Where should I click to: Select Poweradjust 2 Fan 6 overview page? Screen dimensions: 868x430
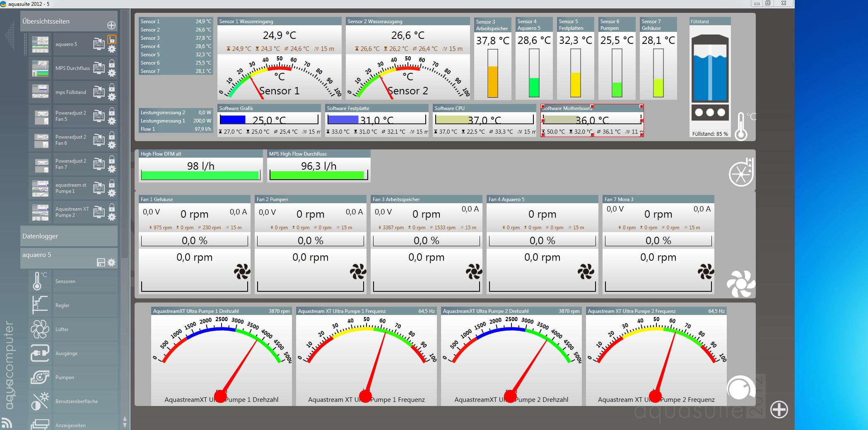point(71,140)
